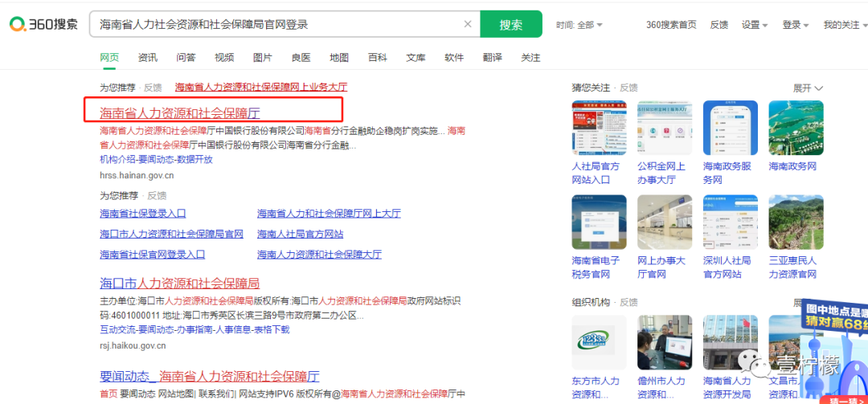Switch to the 翻译 tab
The image size is (868, 404).
pyautogui.click(x=492, y=58)
